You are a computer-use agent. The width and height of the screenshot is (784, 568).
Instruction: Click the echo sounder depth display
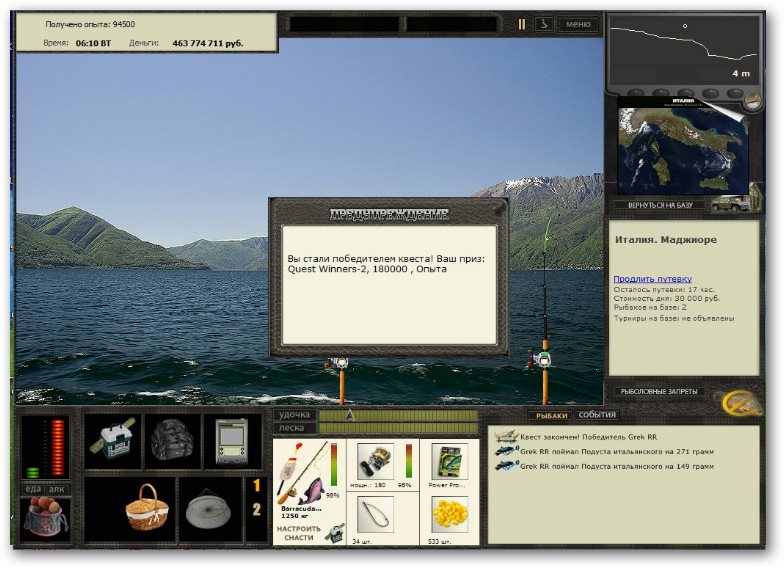point(684,50)
